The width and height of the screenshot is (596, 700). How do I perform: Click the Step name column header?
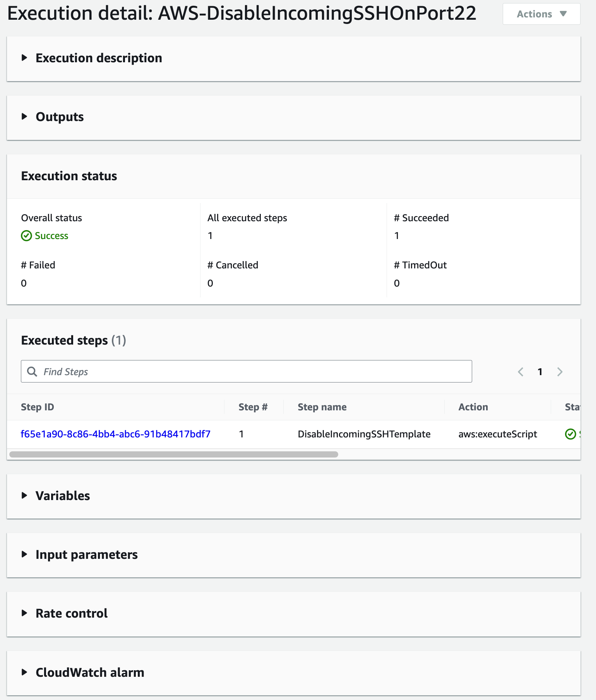click(x=322, y=407)
